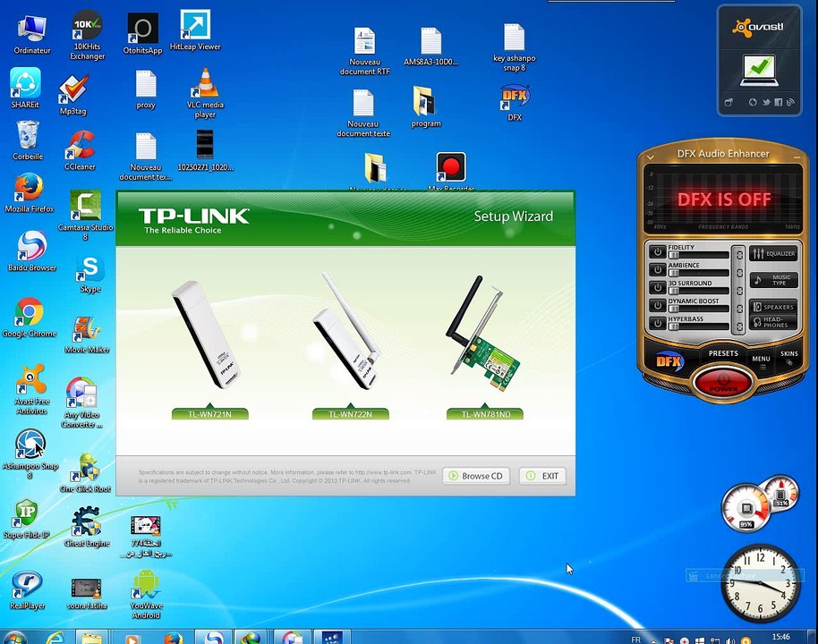Launch RealPlayer desktop shortcut
Image resolution: width=818 pixels, height=644 pixels.
pyautogui.click(x=27, y=589)
